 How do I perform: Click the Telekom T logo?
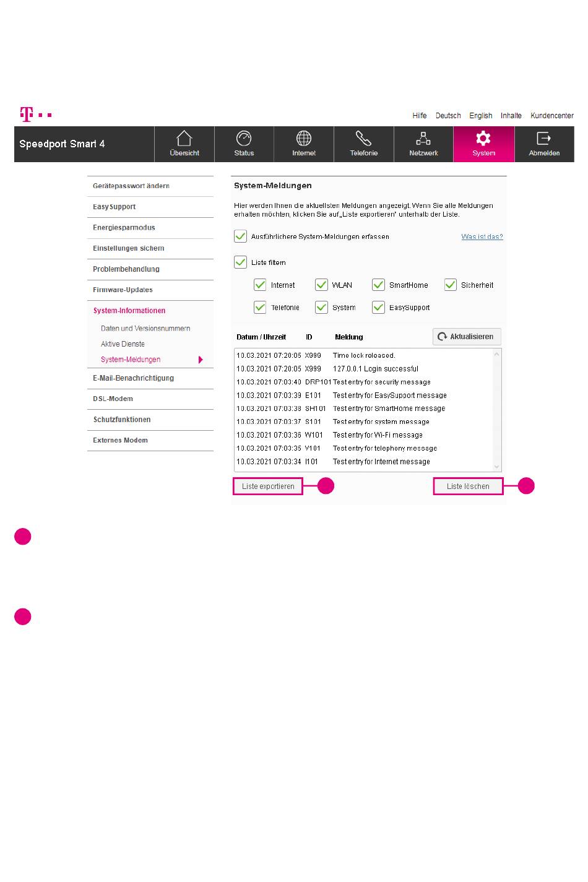pos(36,115)
